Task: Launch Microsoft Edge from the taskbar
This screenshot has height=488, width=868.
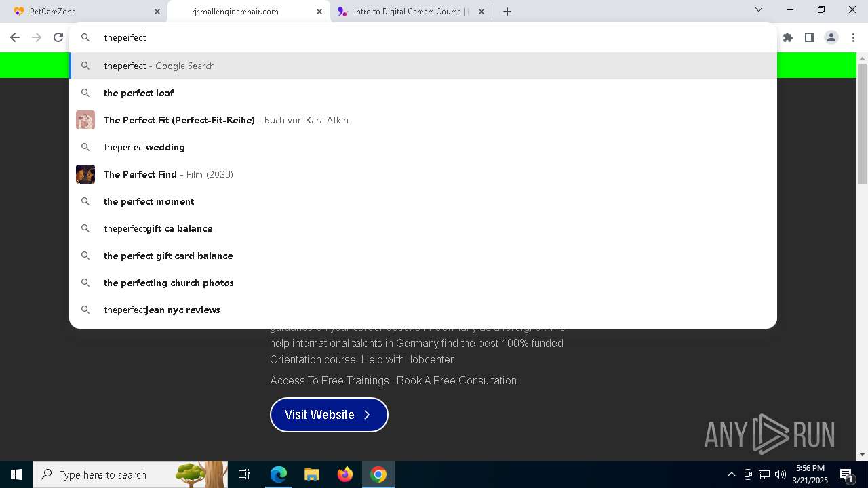Action: 279,474
